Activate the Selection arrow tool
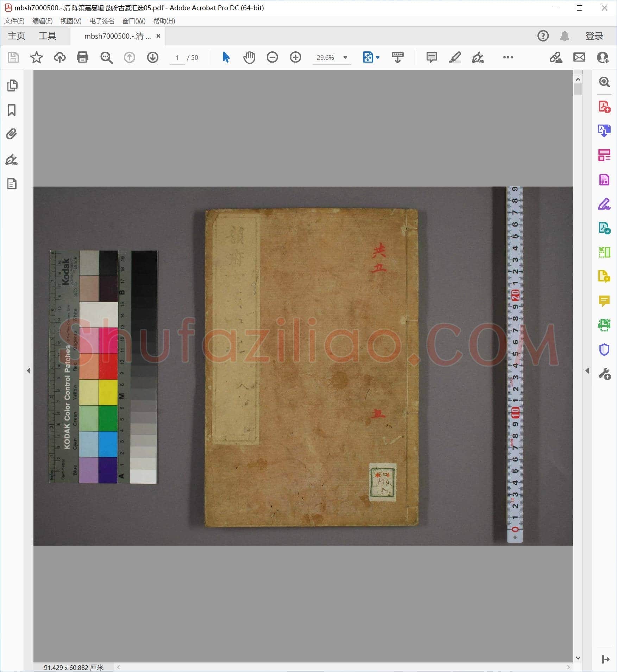617x672 pixels. pos(226,57)
